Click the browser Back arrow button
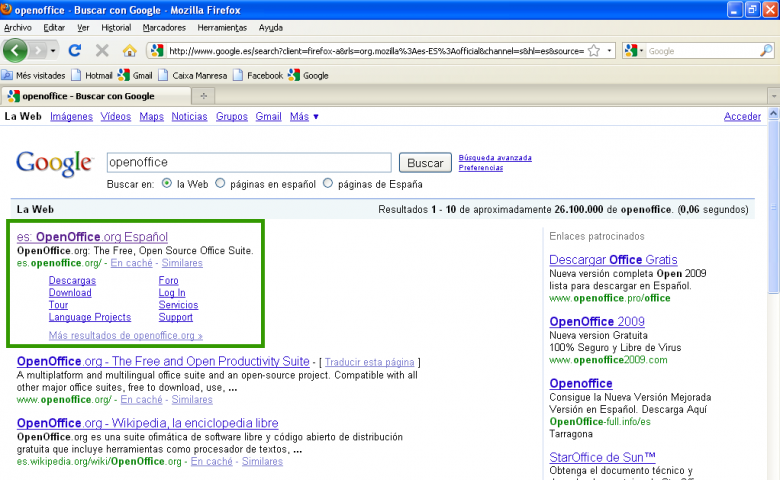This screenshot has width=780, height=480. point(17,50)
